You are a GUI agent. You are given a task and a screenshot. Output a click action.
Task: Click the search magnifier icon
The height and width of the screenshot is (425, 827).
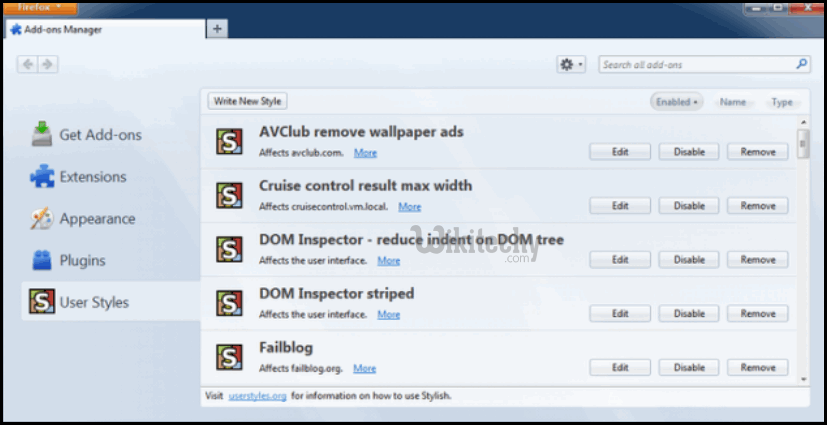click(801, 64)
